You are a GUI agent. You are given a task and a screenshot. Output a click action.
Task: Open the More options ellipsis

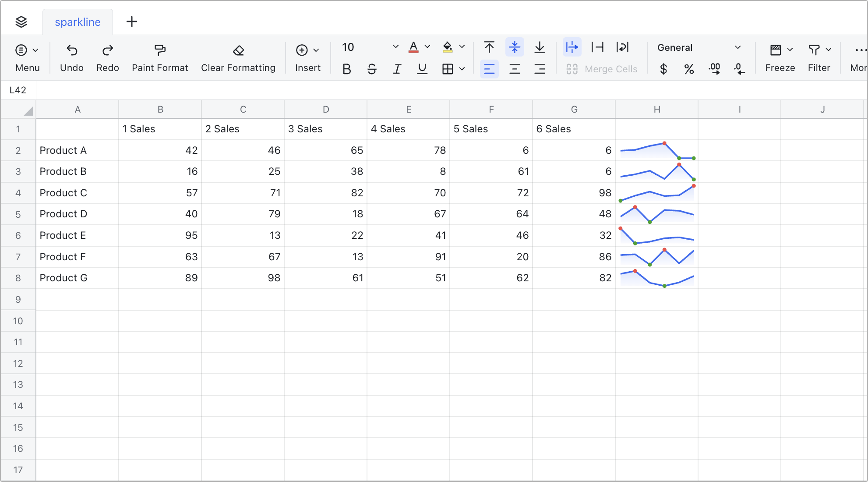tap(860, 50)
